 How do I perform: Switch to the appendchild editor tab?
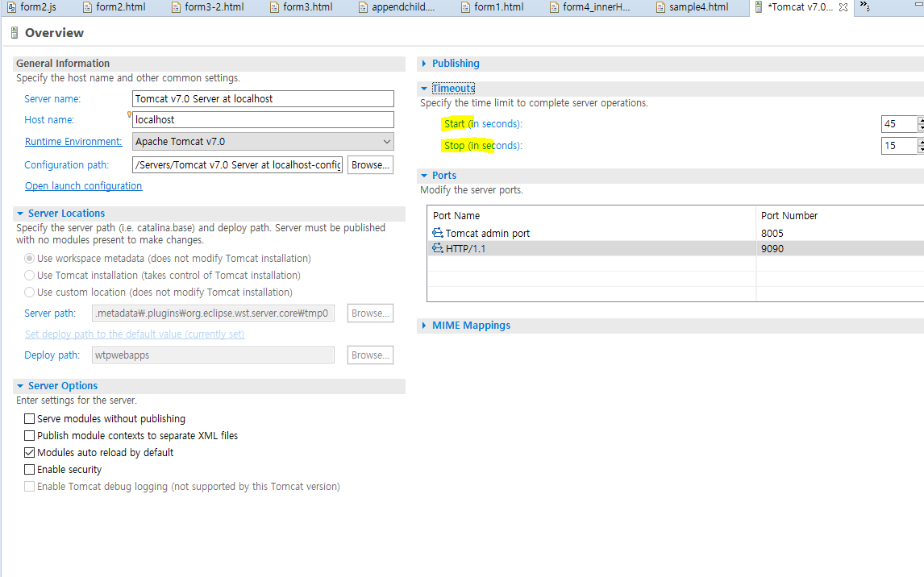[397, 7]
